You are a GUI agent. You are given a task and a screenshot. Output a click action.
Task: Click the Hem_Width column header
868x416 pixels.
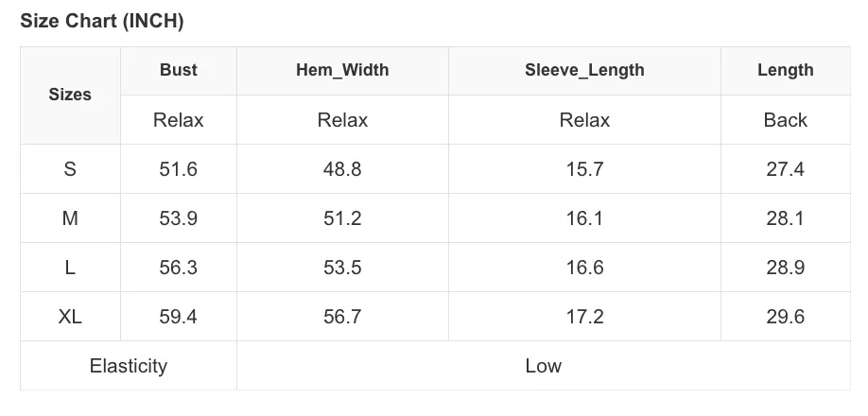[x=342, y=70]
